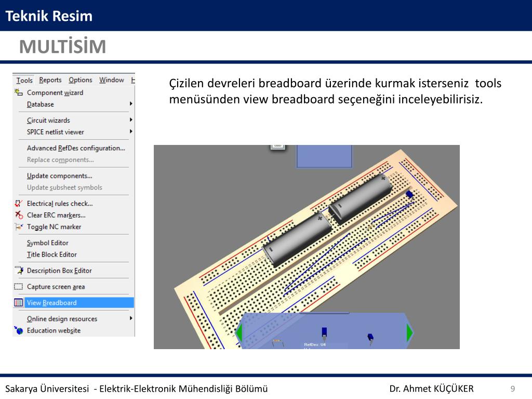Select Clear ERC markers entry
Viewport: 532px width, 399px height.
pos(56,215)
